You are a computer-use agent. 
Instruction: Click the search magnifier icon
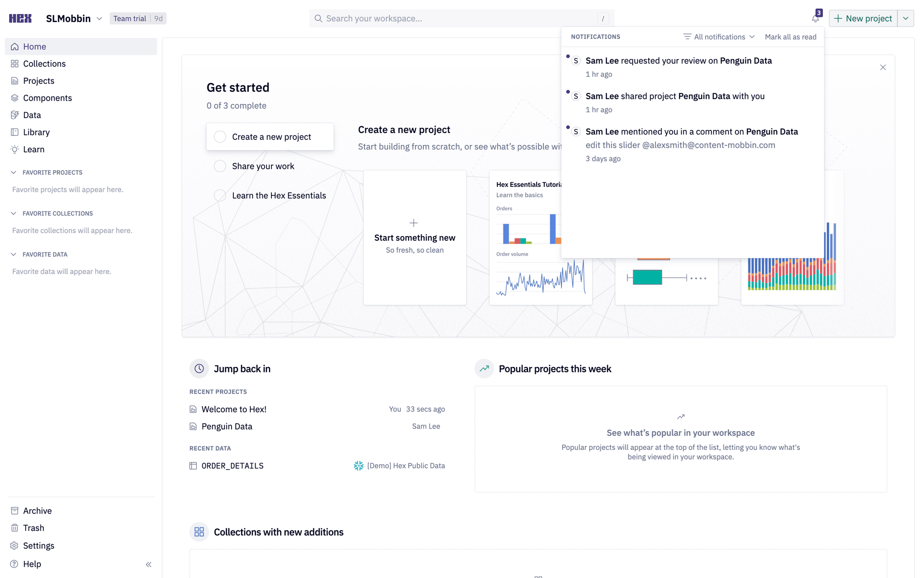click(x=318, y=18)
